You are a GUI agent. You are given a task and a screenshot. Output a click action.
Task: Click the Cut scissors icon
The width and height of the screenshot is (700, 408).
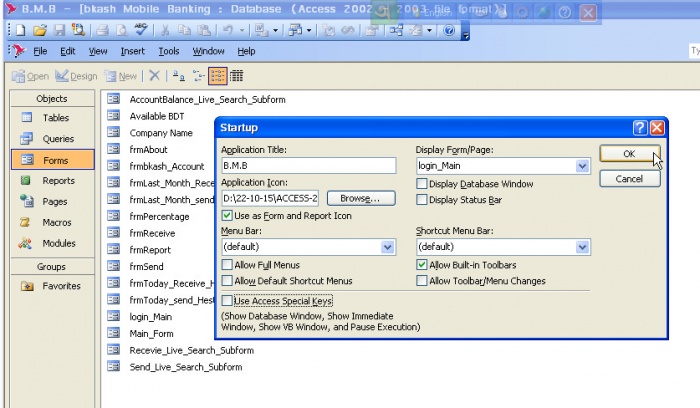pos(165,30)
